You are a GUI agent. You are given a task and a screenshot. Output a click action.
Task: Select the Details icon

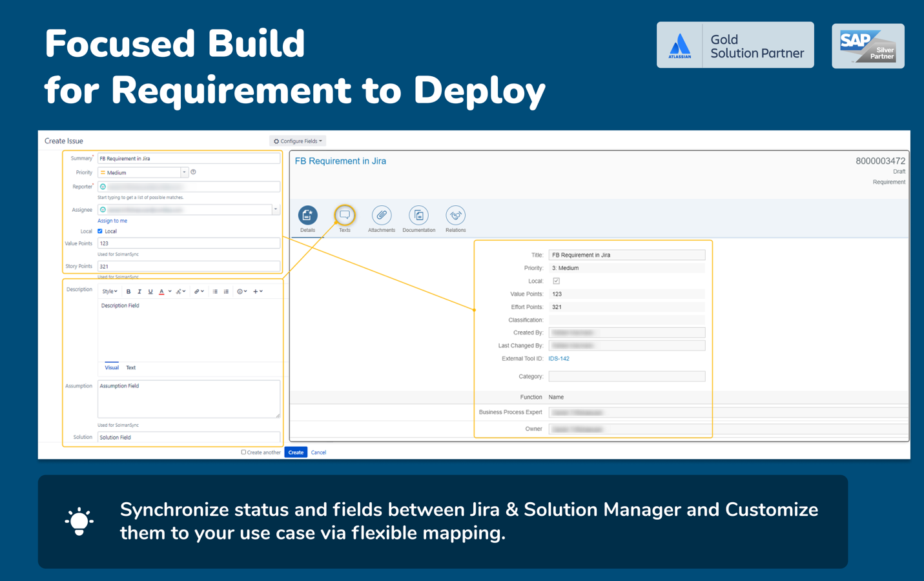click(x=307, y=215)
